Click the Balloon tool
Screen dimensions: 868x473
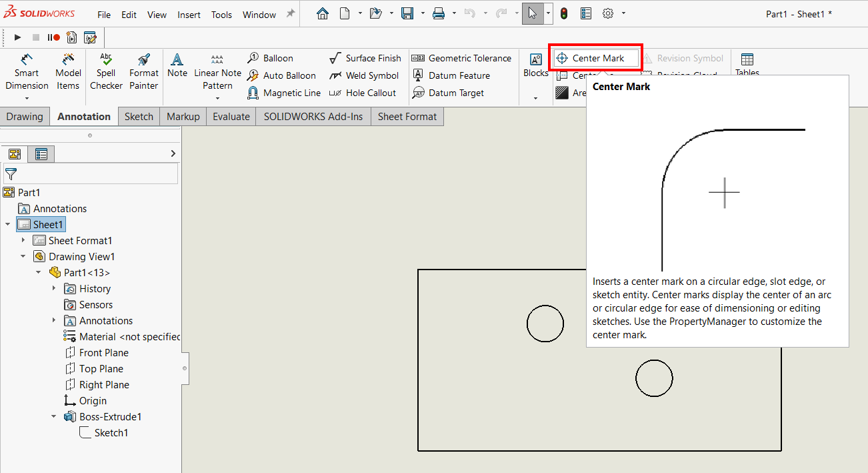(x=270, y=58)
